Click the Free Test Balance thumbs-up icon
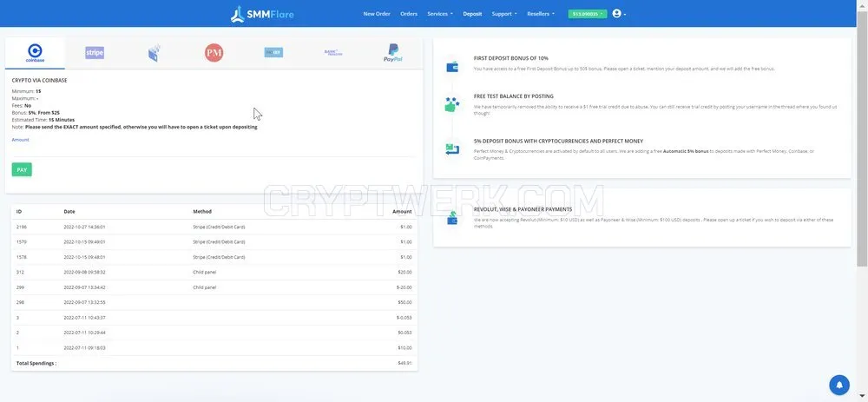 [452, 105]
